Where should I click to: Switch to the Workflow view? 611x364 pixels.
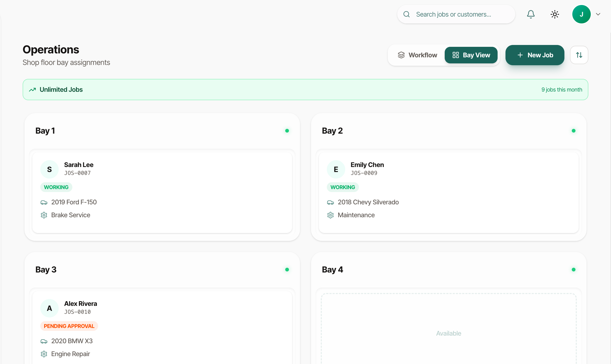click(417, 55)
